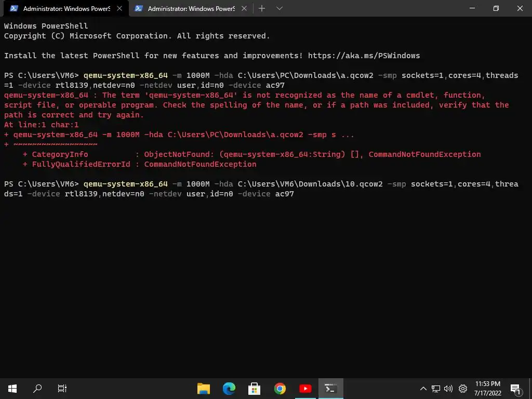This screenshot has height=399, width=532.
Task: Click 'user,id=n0 -device ac97' at last command end
Action: coord(240,194)
